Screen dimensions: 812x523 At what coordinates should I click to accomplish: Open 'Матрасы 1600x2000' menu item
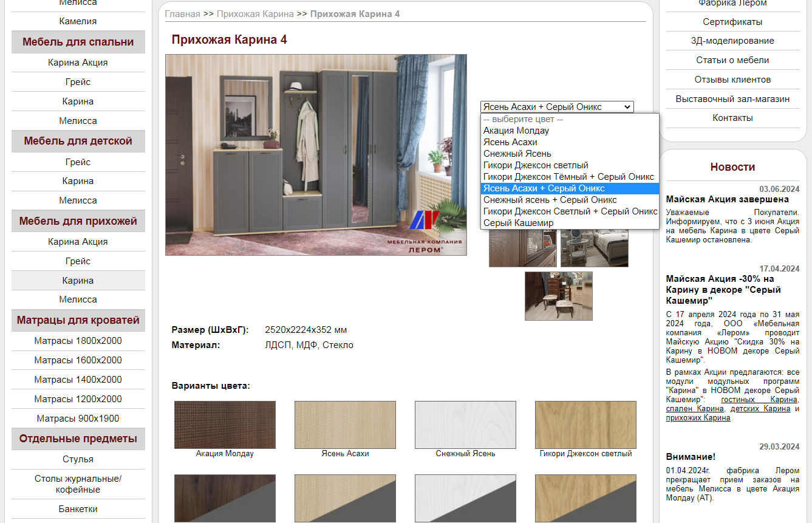pos(78,360)
